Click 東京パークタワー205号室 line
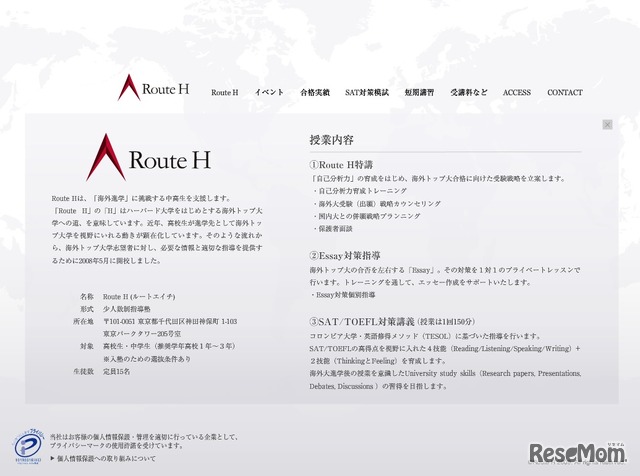Screen dimensions: 640x476 click(x=142, y=334)
